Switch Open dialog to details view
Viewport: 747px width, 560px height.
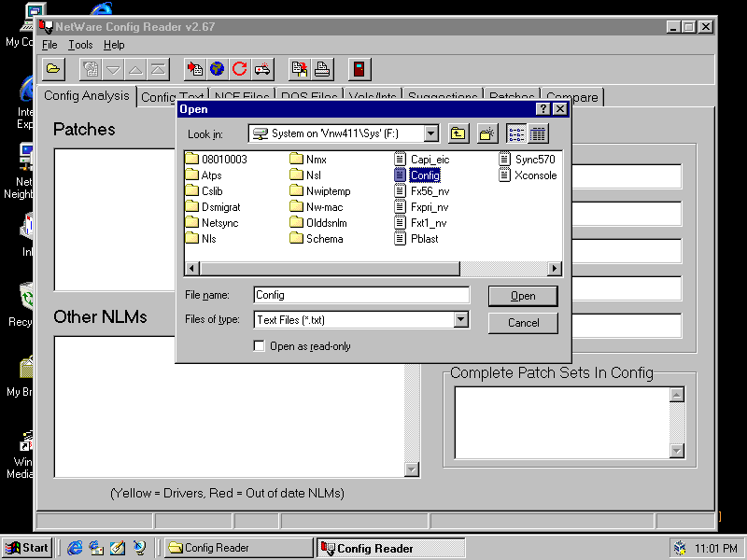538,133
